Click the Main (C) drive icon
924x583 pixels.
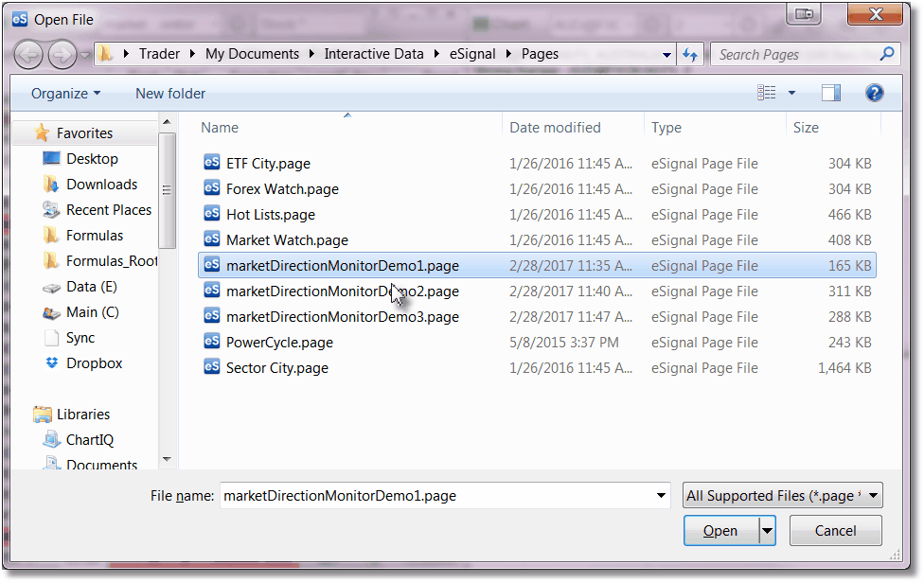51,312
